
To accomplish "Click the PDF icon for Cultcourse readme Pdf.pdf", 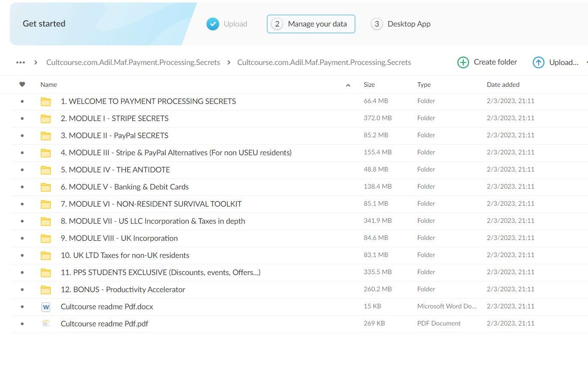I will coord(46,324).
